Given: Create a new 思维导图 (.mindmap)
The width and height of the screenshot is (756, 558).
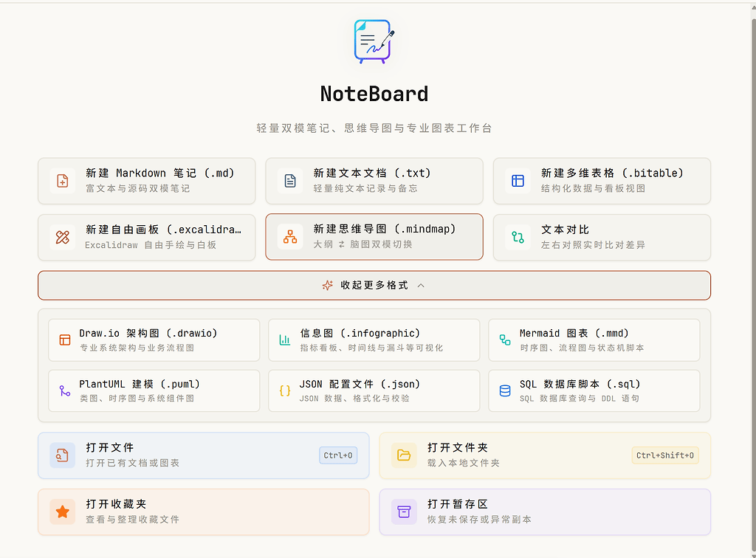Looking at the screenshot, I should pos(374,237).
